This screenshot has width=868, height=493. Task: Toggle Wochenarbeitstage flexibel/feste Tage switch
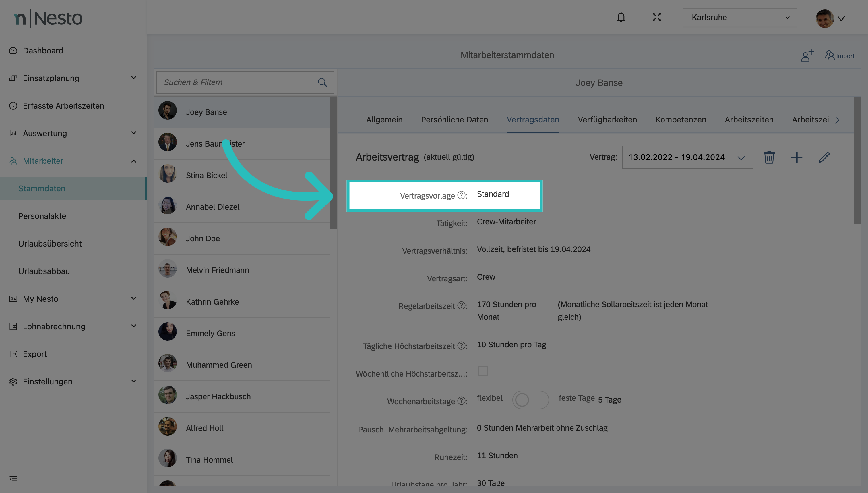530,400
